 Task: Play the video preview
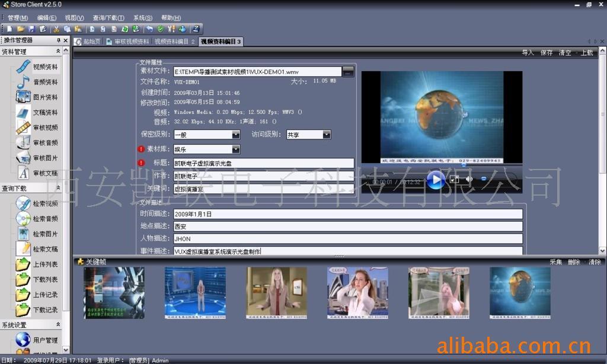click(x=436, y=180)
